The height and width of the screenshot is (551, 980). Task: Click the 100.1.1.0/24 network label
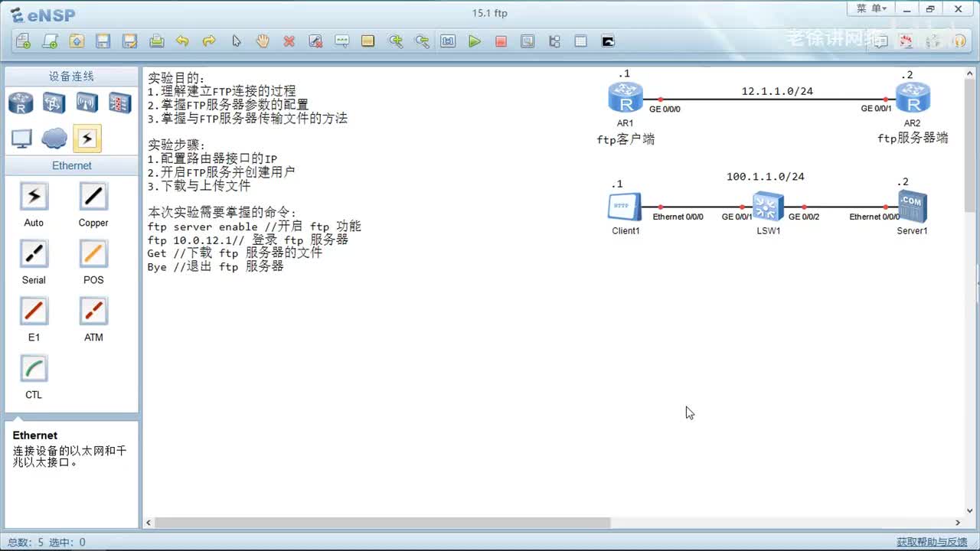coord(766,177)
